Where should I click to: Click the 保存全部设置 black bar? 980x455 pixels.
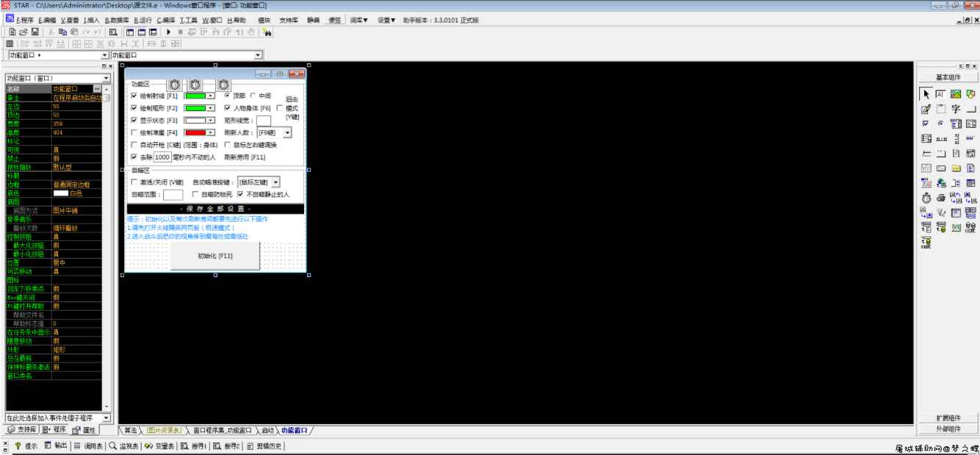[215, 209]
